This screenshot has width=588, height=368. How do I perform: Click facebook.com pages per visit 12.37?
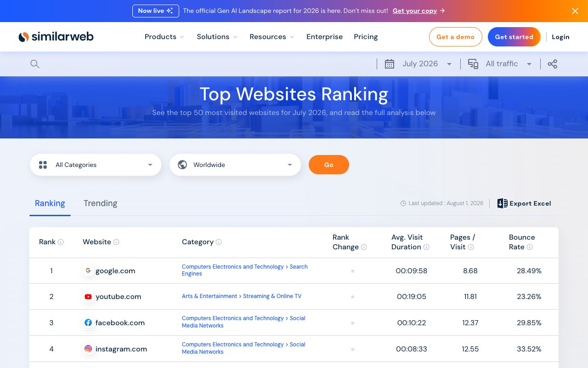tap(470, 323)
